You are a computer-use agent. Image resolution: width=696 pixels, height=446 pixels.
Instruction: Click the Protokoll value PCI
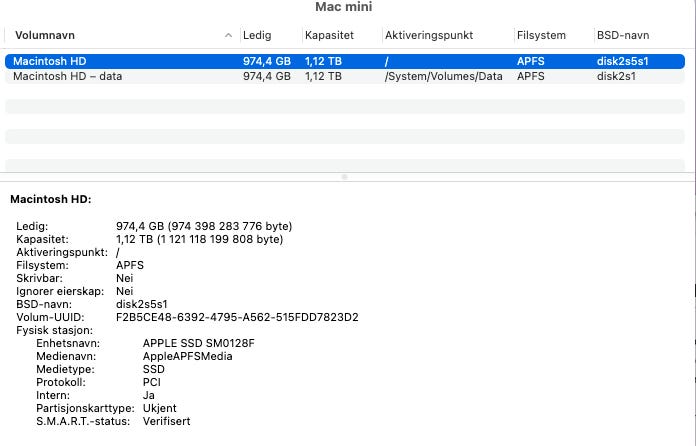152,382
